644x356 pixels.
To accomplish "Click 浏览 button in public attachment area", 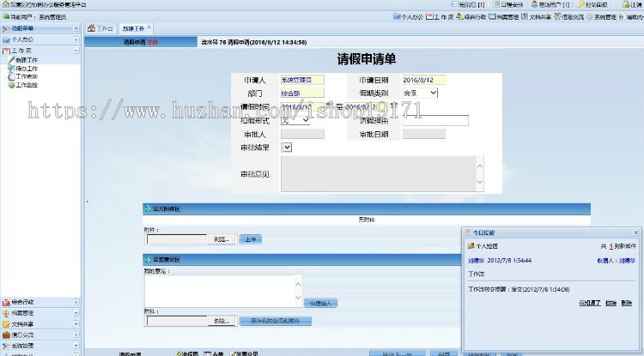I will click(222, 239).
